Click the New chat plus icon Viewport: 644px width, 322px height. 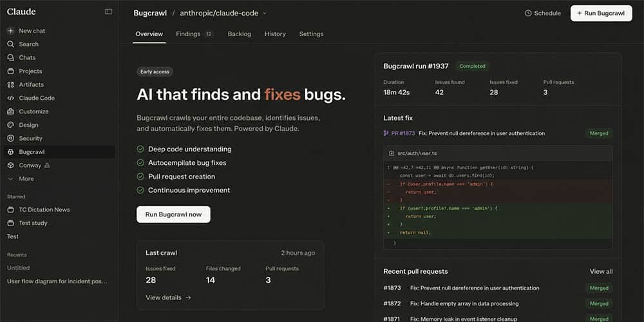(10, 31)
